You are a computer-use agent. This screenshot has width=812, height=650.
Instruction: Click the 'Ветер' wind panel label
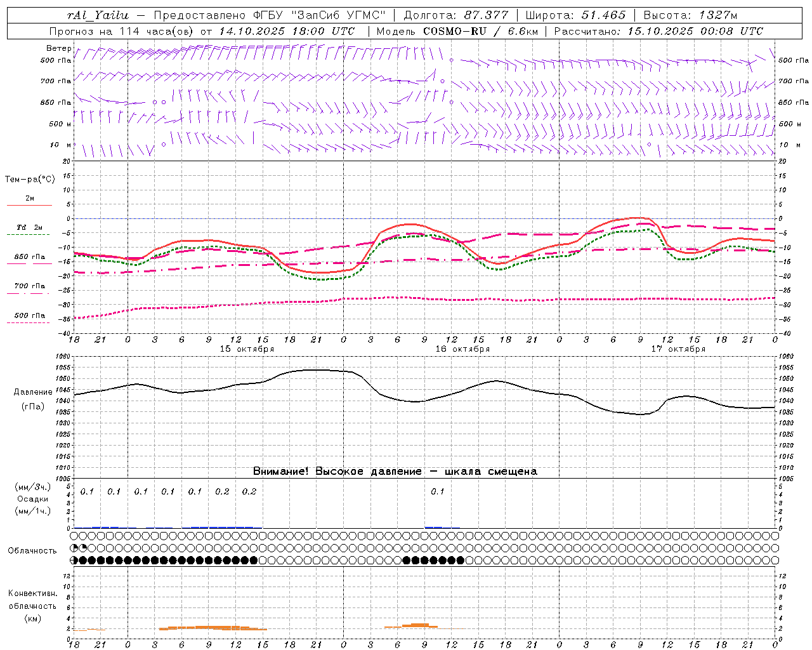pyautogui.click(x=59, y=48)
